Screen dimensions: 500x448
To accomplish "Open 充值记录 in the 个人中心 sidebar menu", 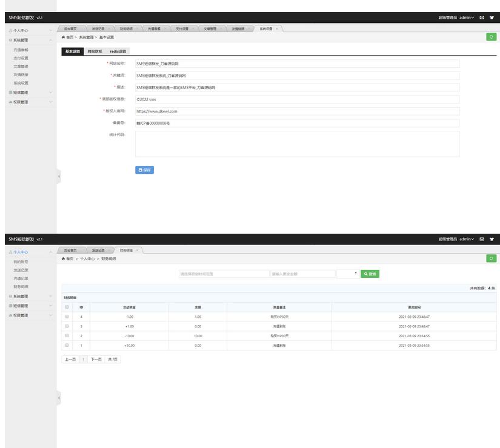I will tap(21, 278).
